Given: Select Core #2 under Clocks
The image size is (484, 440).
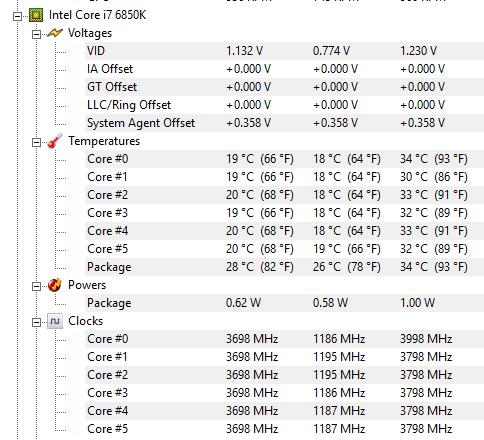Looking at the screenshot, I should (x=284, y=375).
